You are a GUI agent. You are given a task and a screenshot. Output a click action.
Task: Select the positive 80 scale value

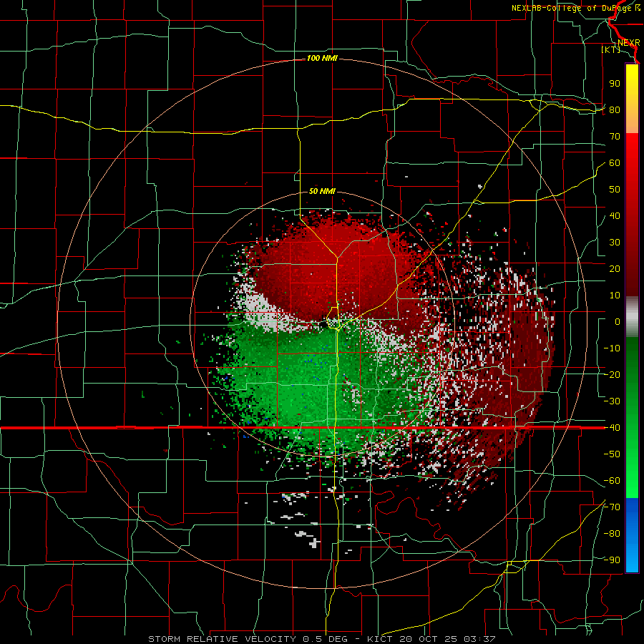pos(615,109)
